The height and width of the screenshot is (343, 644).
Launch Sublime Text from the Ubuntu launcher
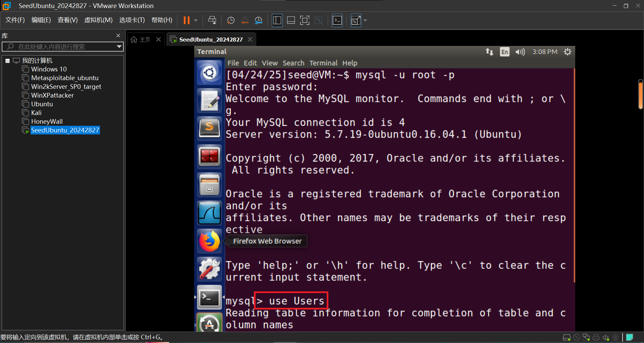pyautogui.click(x=209, y=128)
